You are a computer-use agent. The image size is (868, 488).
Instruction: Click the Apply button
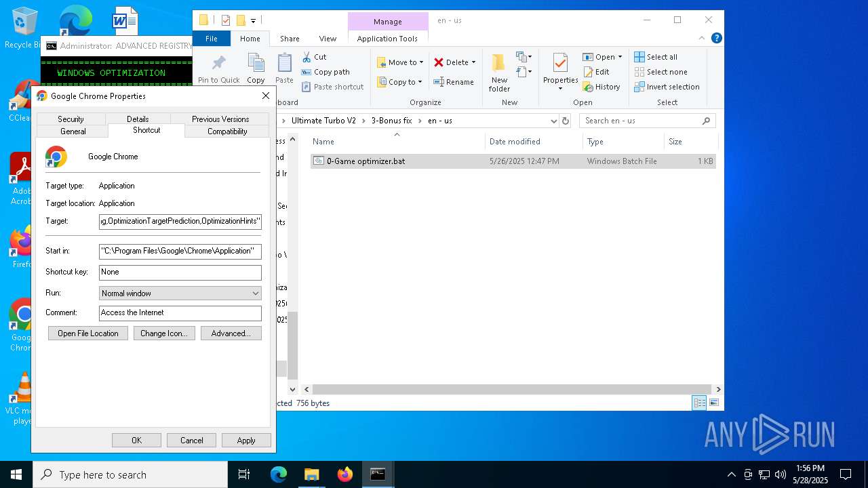click(x=246, y=441)
